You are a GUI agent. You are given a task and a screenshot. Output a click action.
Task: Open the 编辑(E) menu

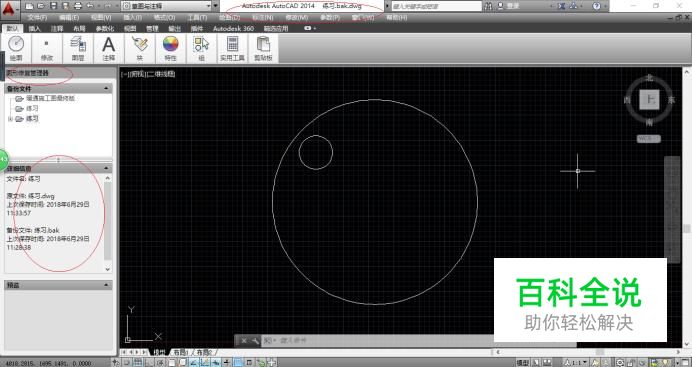[x=69, y=18]
